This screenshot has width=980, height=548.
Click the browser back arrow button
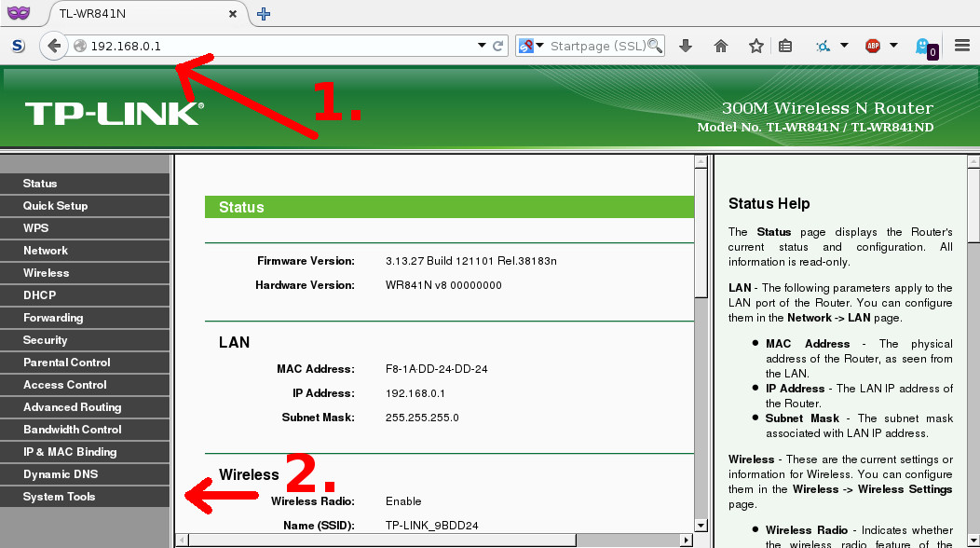click(54, 46)
